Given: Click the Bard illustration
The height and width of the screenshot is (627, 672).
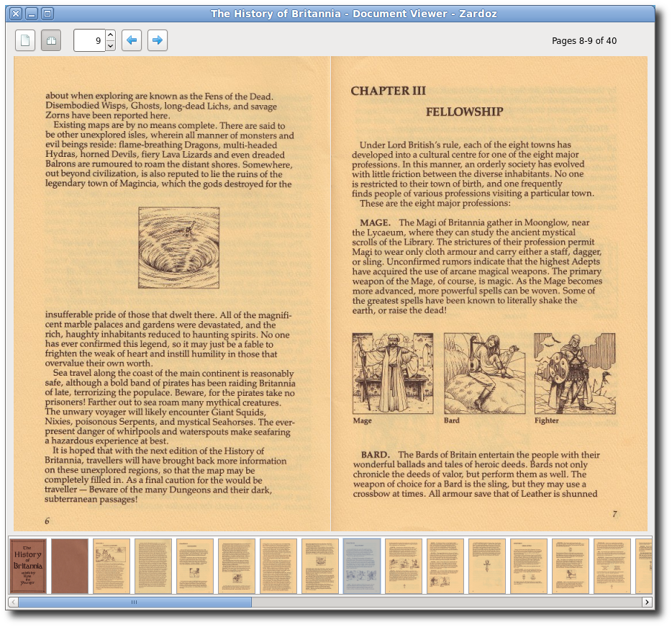Looking at the screenshot, I should pyautogui.click(x=484, y=373).
